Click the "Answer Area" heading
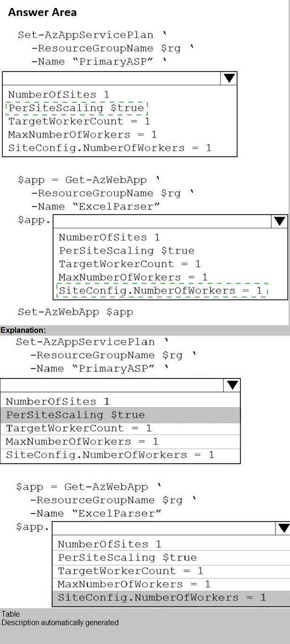 click(42, 13)
